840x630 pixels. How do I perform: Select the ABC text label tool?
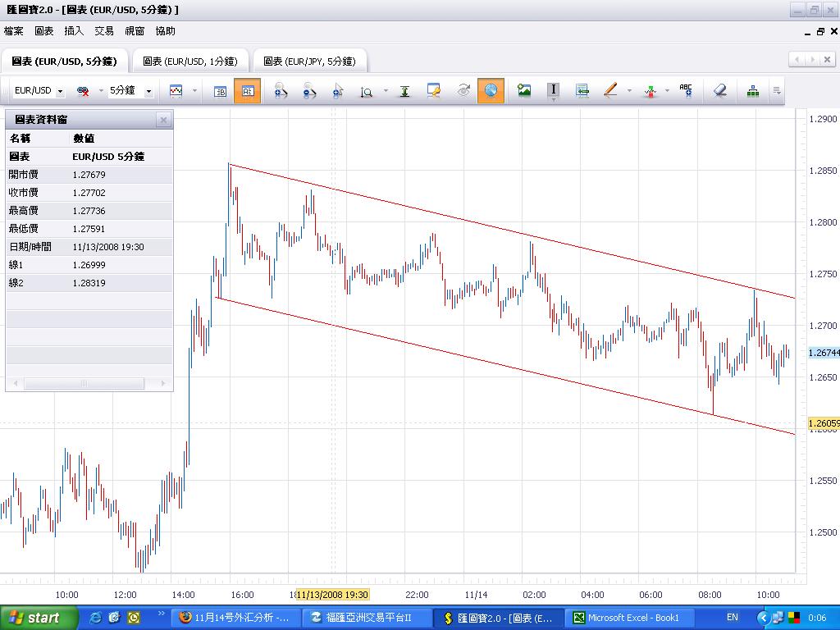686,90
